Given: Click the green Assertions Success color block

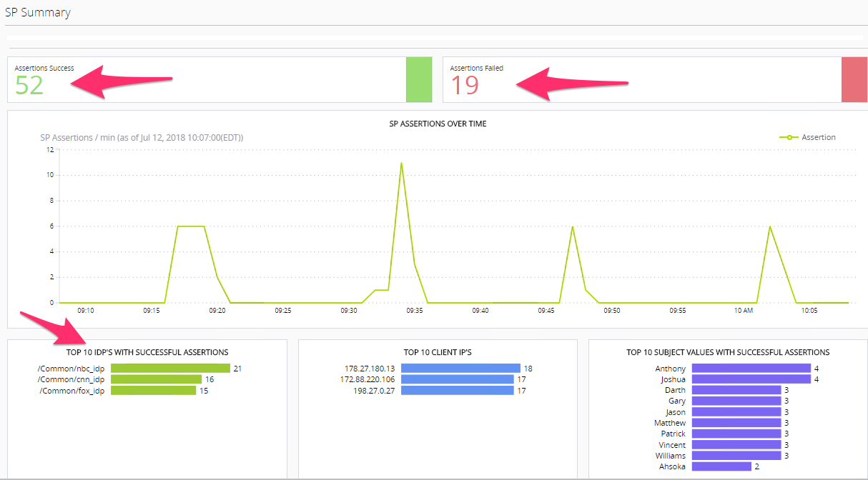Looking at the screenshot, I should pyautogui.click(x=419, y=79).
